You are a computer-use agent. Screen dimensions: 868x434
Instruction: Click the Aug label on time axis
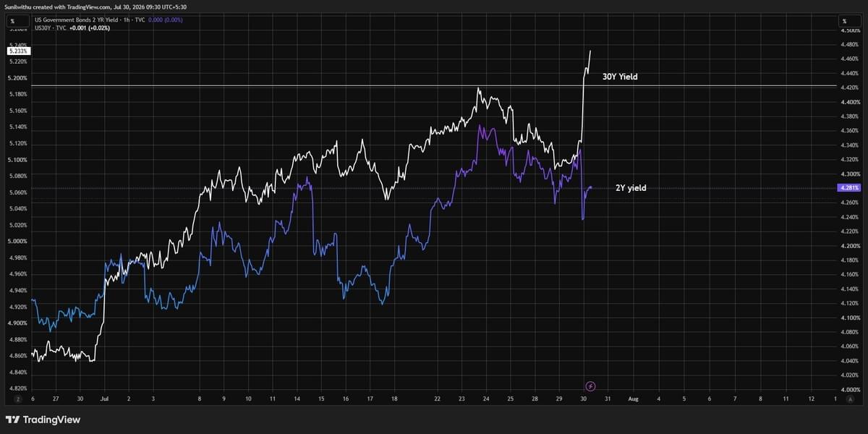[633, 399]
